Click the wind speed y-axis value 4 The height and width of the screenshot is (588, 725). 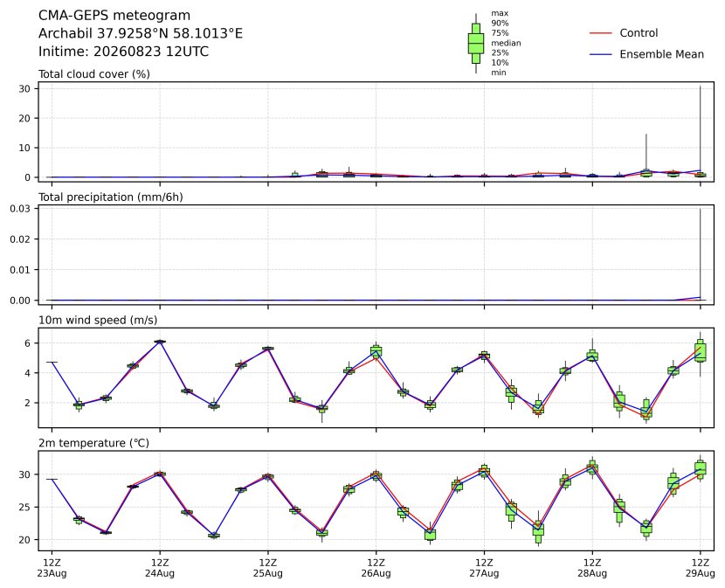click(x=28, y=373)
